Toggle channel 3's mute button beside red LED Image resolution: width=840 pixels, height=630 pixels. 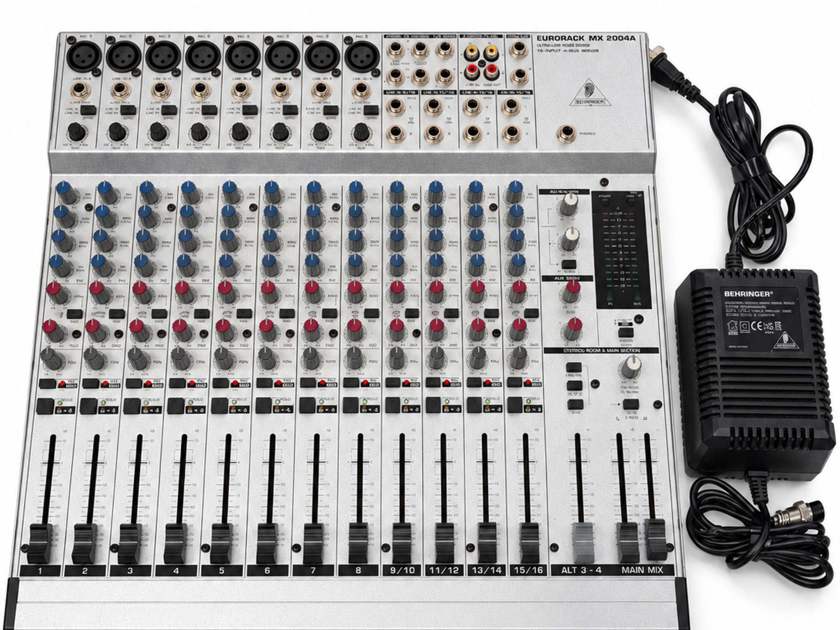point(134,383)
